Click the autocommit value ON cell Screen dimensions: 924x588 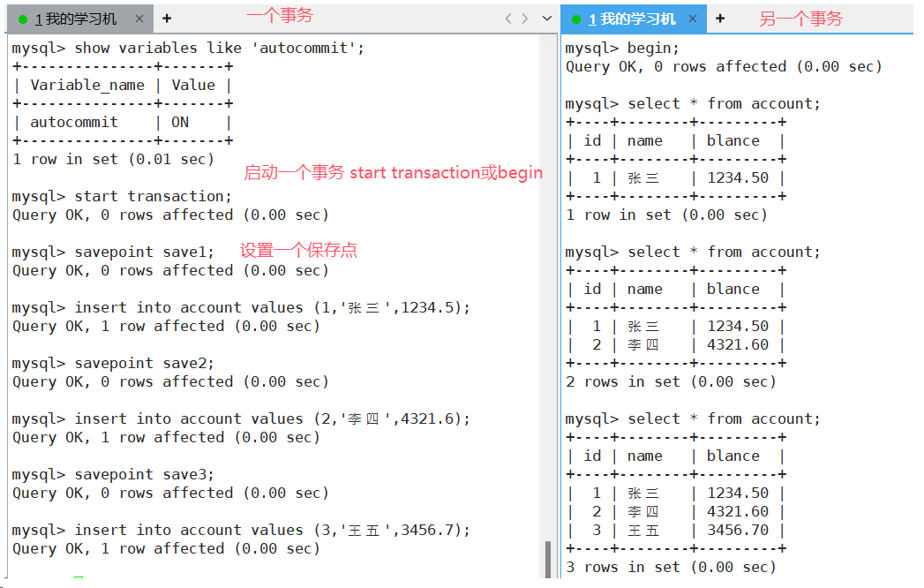click(180, 122)
